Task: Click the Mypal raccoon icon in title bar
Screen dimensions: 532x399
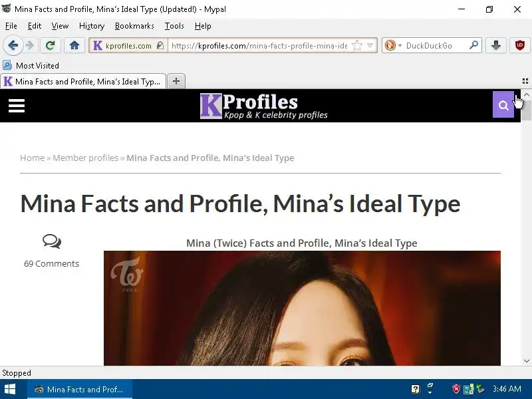Action: tap(6, 9)
